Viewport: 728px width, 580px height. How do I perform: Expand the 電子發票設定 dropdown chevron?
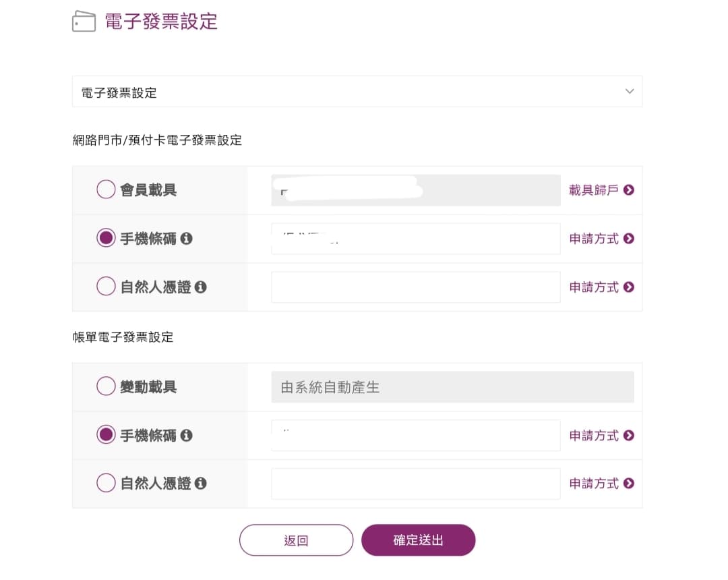click(x=630, y=92)
